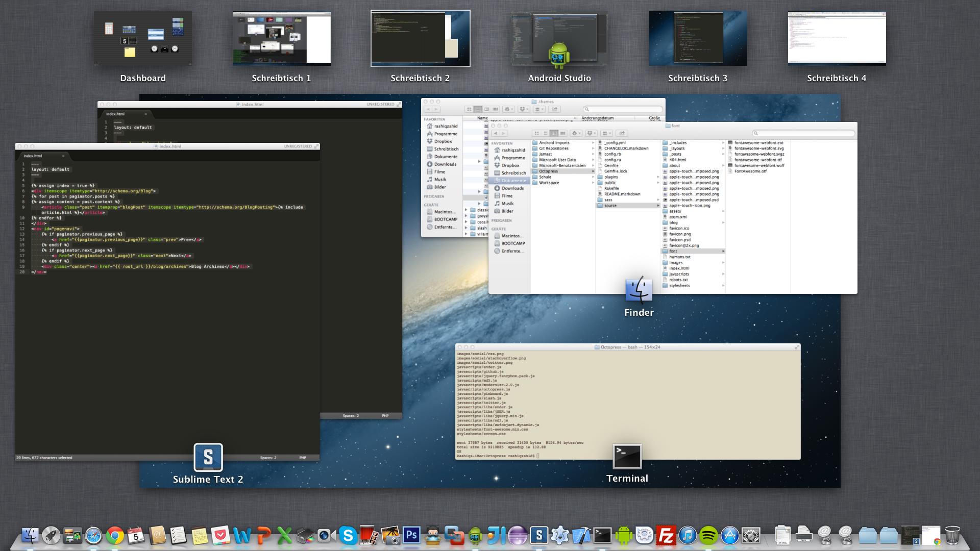Select BOOTCAMP in font Finder sidebar
Image resolution: width=980 pixels, height=551 pixels.
509,243
